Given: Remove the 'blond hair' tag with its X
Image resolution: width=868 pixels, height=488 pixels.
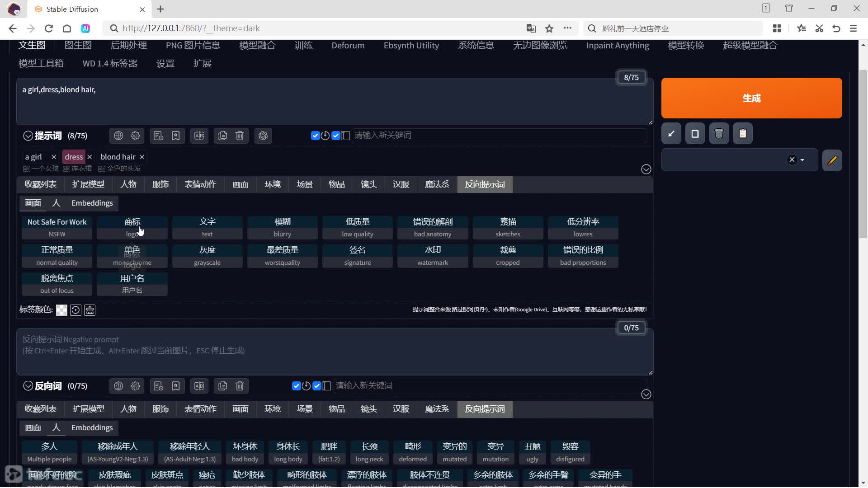Looking at the screenshot, I should tap(142, 157).
